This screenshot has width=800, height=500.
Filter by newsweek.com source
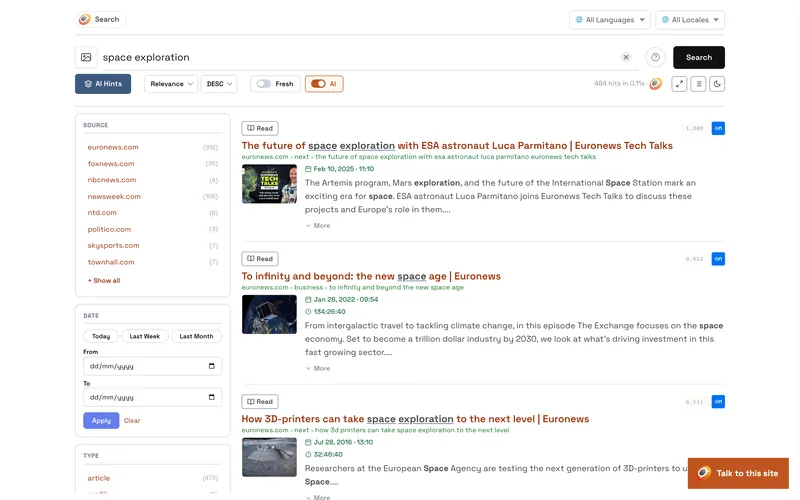(x=114, y=196)
